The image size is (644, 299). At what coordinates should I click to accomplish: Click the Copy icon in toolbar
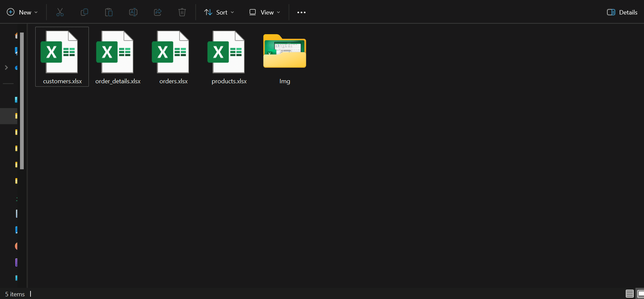(84, 12)
